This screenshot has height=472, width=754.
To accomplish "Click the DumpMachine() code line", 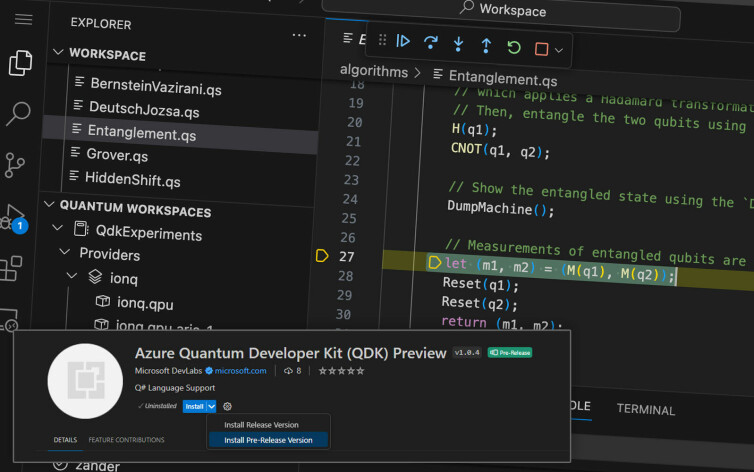I will 501,209.
